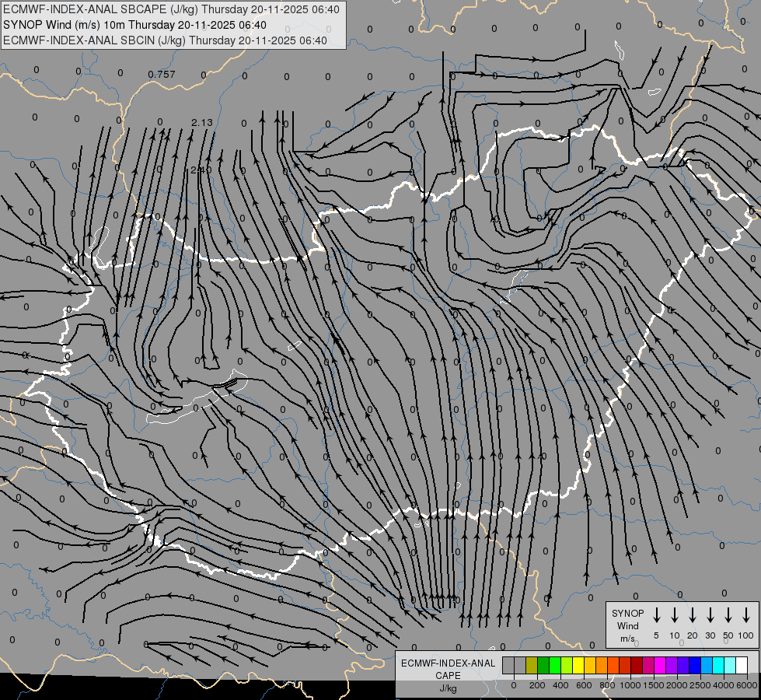The height and width of the screenshot is (700, 761).
Task: Click the map value 2.40
Action: [x=201, y=170]
